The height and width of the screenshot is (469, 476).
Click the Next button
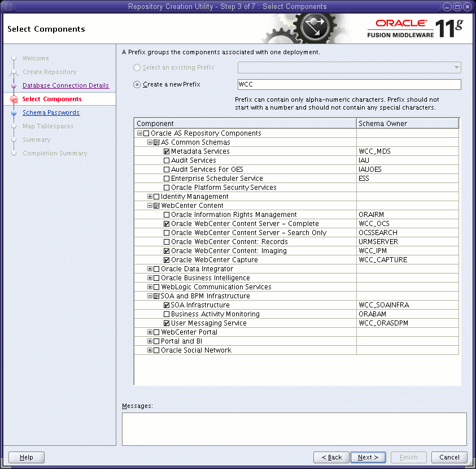368,457
